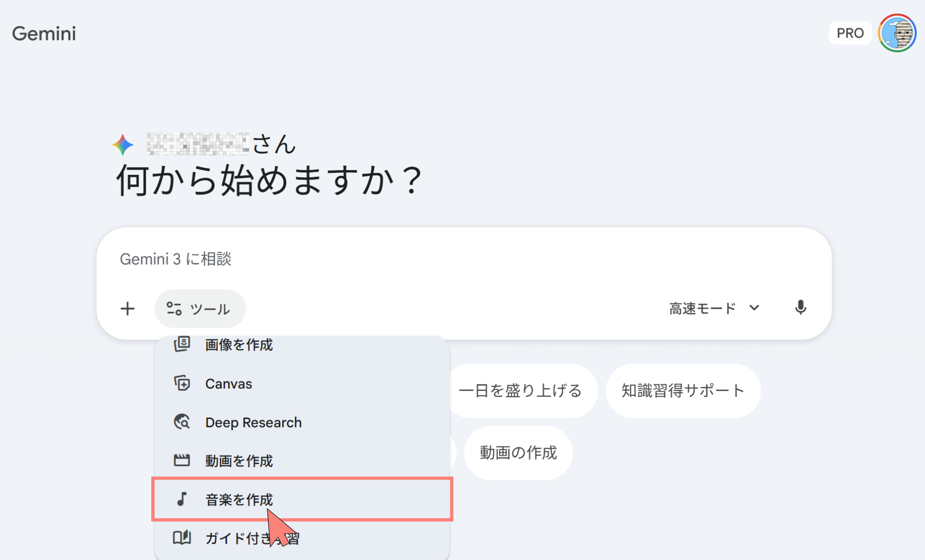Click the music note icon
925x560 pixels.
[182, 499]
